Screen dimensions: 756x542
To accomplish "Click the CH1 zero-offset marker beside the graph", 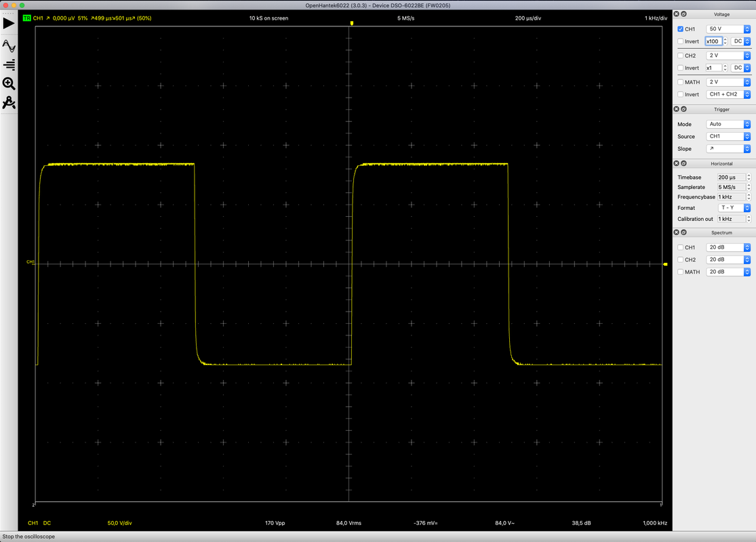I will click(x=31, y=262).
